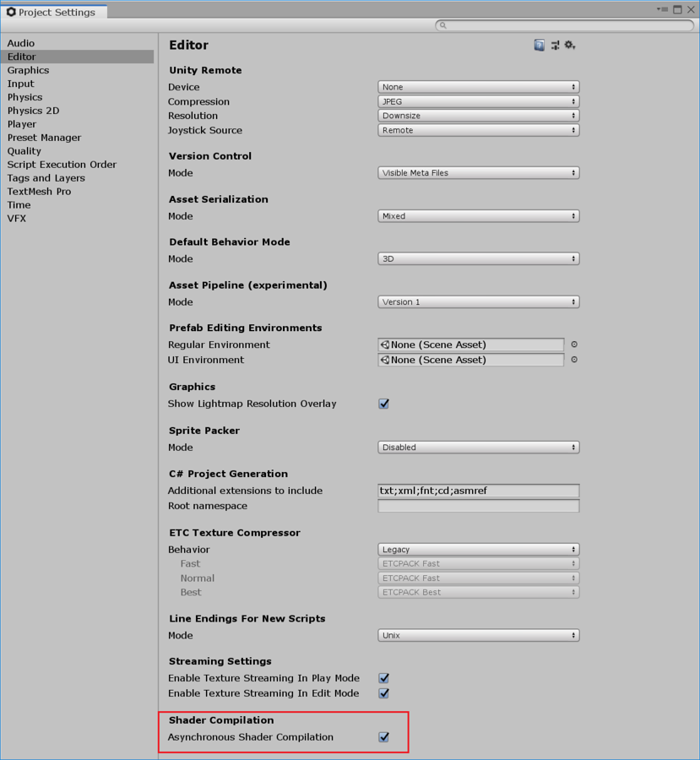Screen dimensions: 700x760
Task: Open the Unity Remote Device dropdown
Action: (478, 86)
